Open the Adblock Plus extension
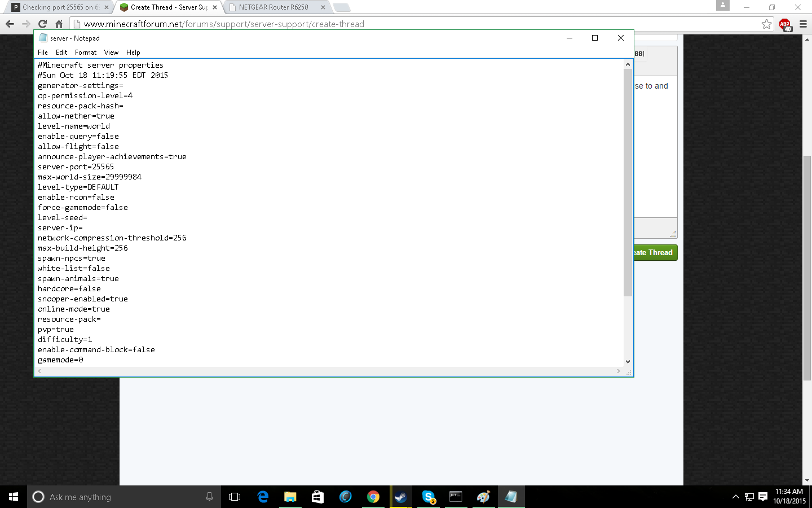 tap(785, 24)
